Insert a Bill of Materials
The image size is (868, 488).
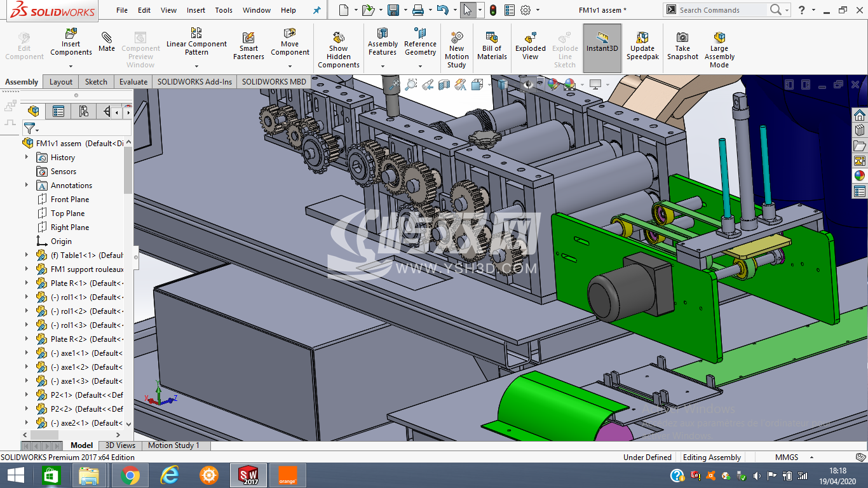pos(492,46)
